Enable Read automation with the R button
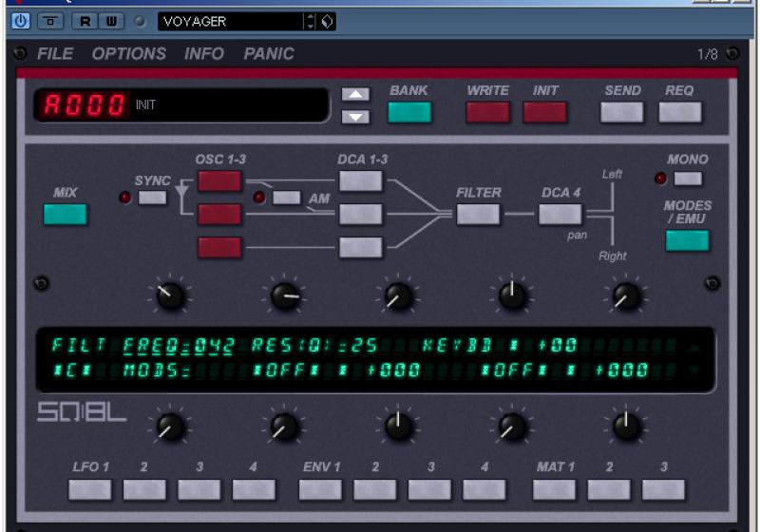760x532 pixels. [84, 21]
